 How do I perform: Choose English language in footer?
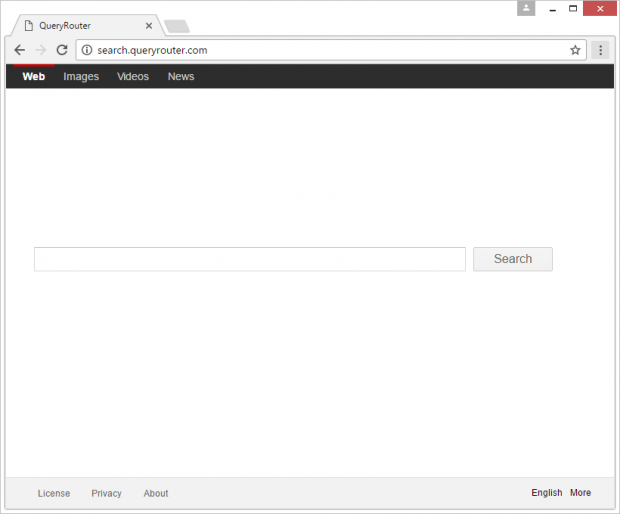546,493
